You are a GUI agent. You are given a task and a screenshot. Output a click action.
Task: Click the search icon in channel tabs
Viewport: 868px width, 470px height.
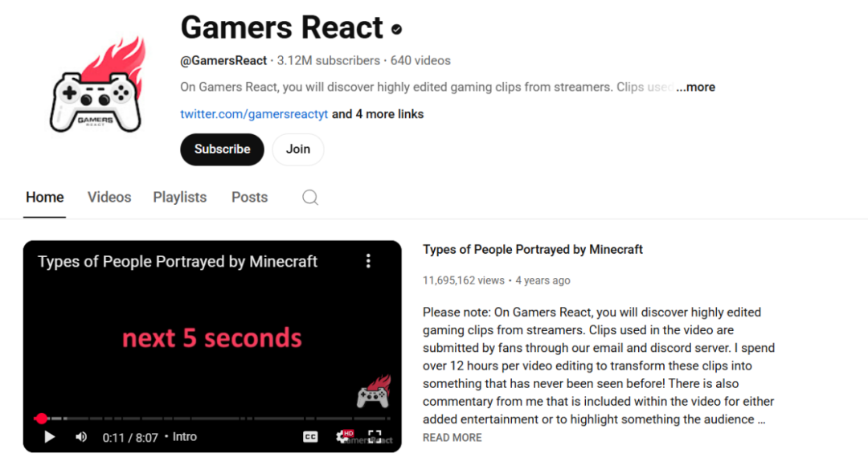click(x=310, y=198)
